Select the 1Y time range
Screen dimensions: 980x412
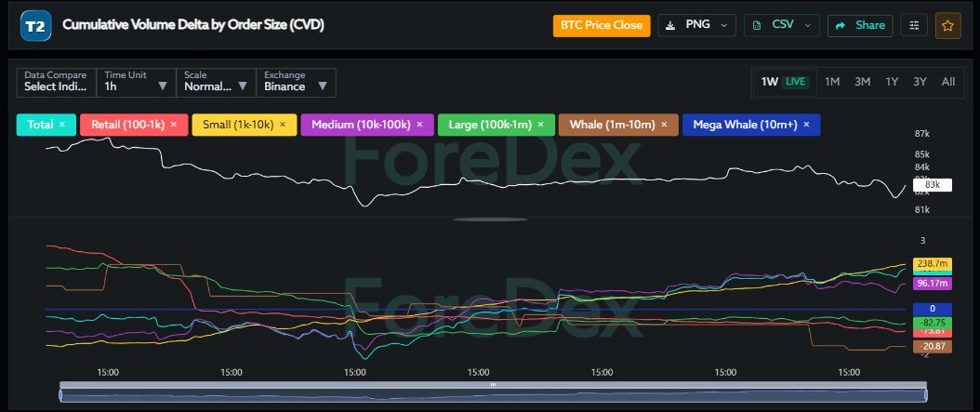[x=892, y=82]
